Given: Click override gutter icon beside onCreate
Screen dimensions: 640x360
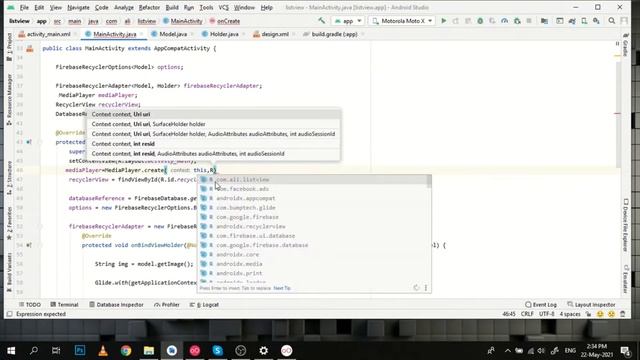Looking at the screenshot, I should (29, 142).
